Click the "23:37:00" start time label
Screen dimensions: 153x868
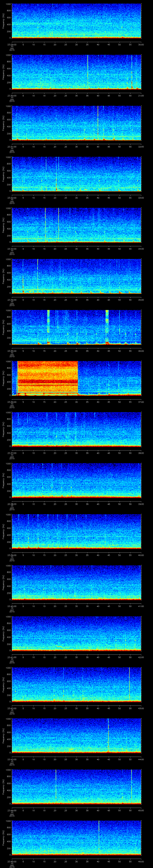click(x=12, y=453)
